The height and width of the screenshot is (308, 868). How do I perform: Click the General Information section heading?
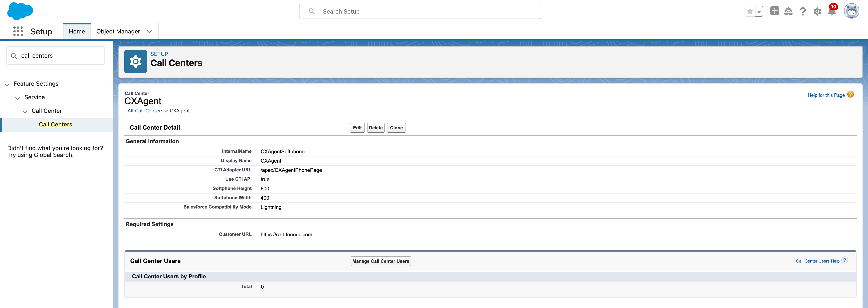[152, 141]
